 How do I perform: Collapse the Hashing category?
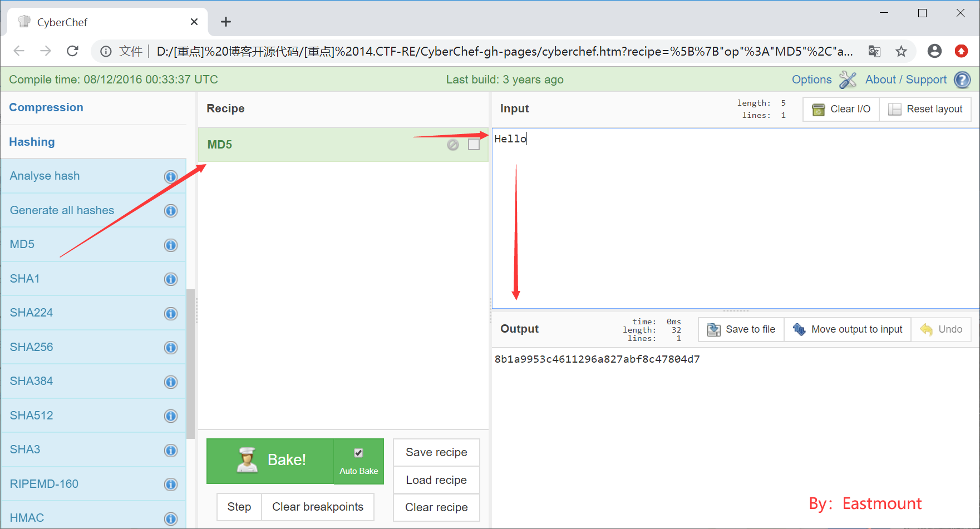point(32,142)
